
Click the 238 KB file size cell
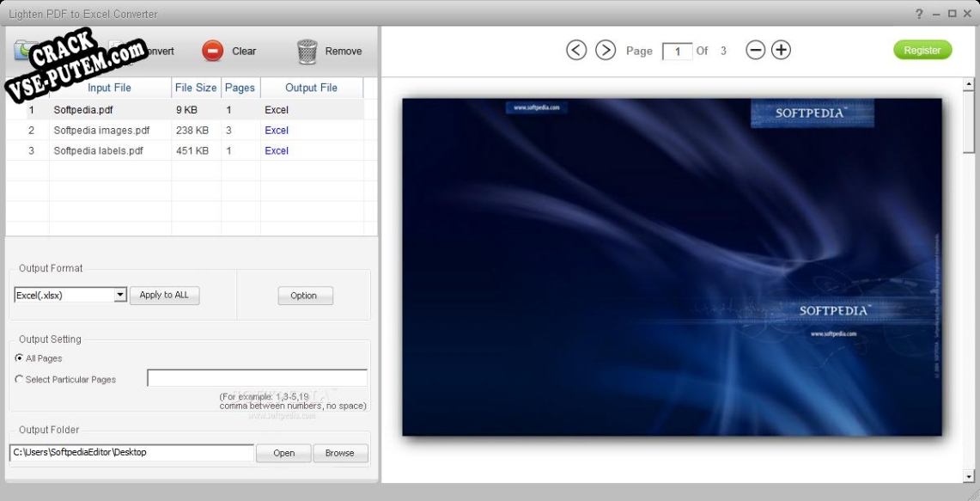tap(192, 130)
